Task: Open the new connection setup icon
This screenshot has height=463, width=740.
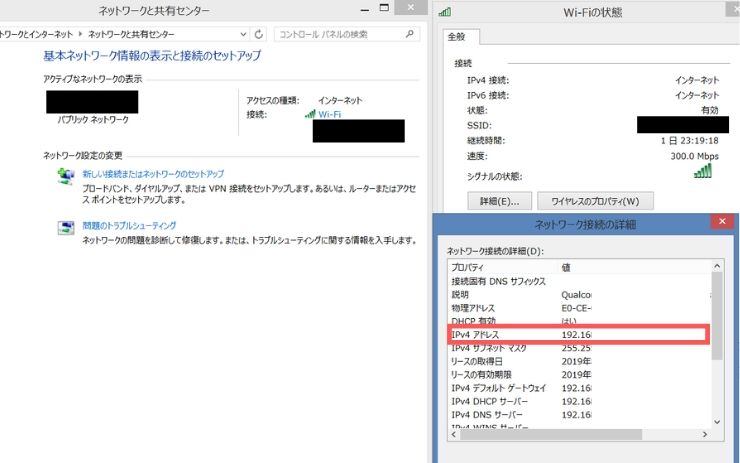Action: pyautogui.click(x=66, y=177)
